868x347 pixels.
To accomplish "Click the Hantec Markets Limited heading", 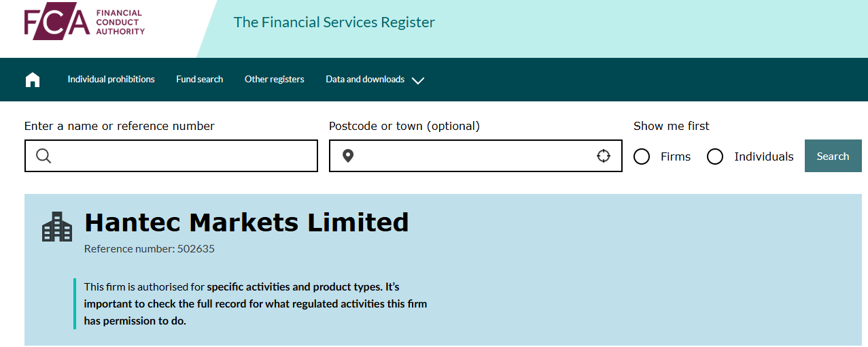I will pos(247,222).
